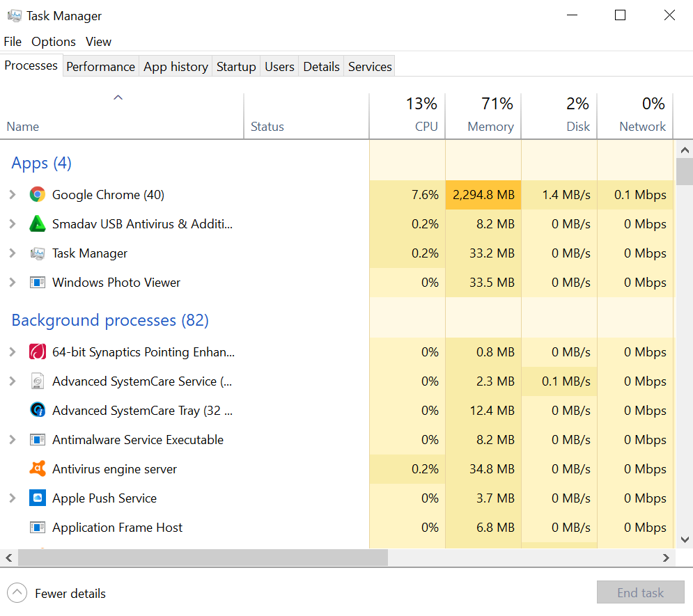Click the Antivirus engine server icon
Image resolution: width=693 pixels, height=616 pixels.
click(38, 468)
